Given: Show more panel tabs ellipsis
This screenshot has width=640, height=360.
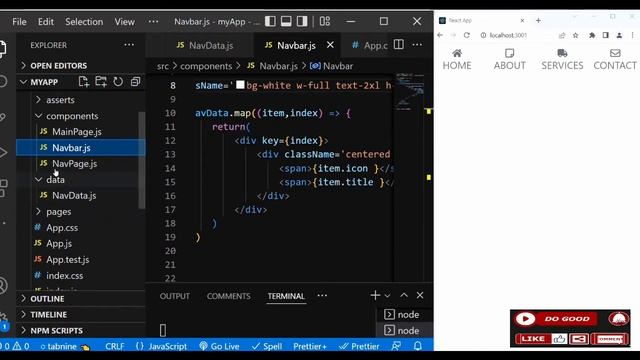Looking at the screenshot, I should click(x=322, y=296).
